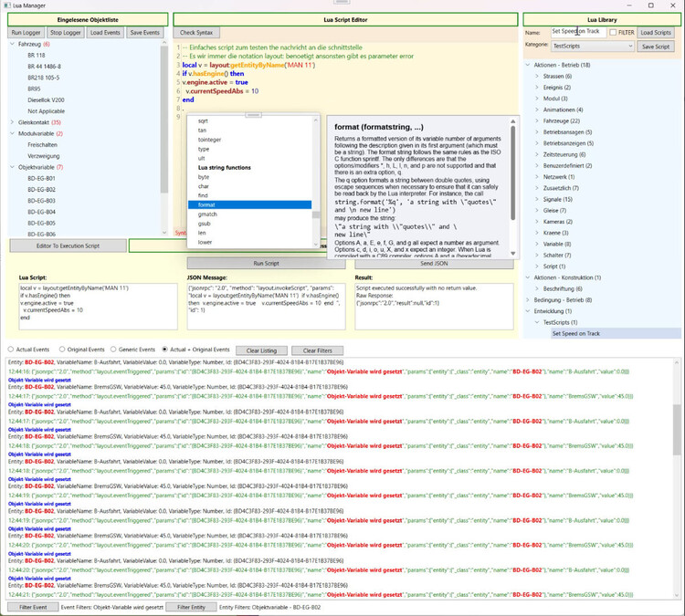685x616 pixels.
Task: Click the Load Scripts button
Action: pyautogui.click(x=656, y=32)
